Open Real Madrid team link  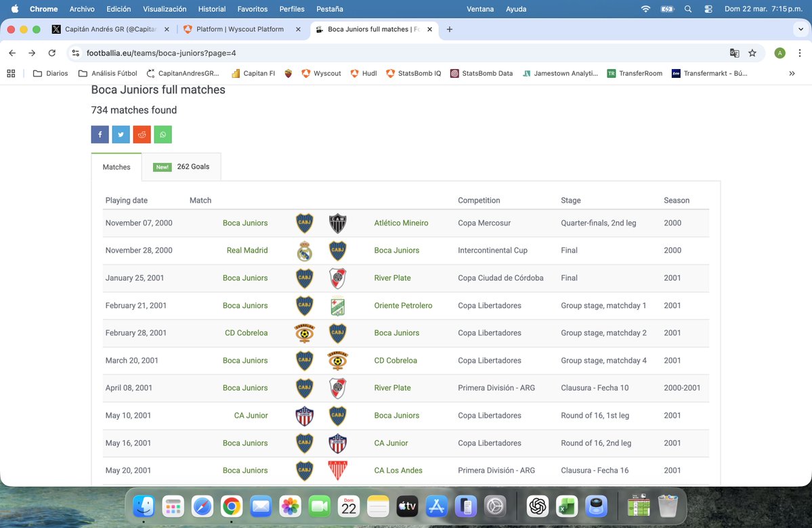tap(247, 250)
